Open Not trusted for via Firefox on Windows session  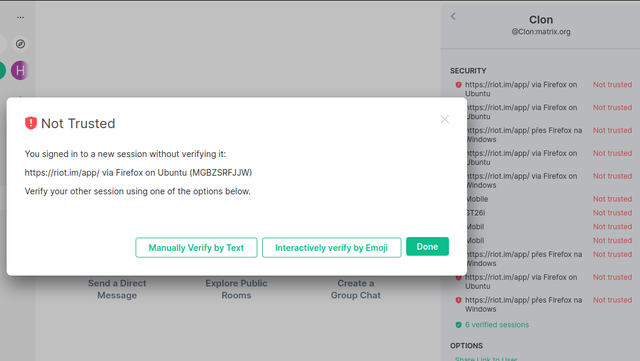[x=612, y=176]
